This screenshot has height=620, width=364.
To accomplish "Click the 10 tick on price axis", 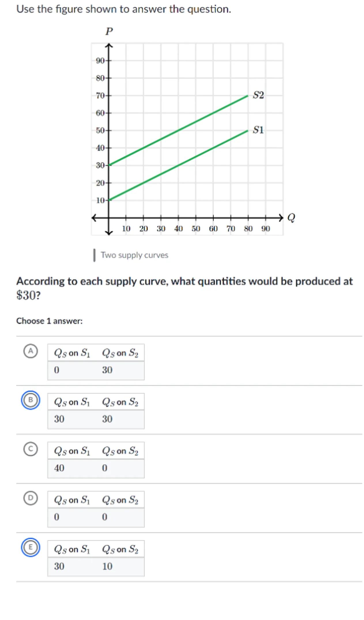I will [x=100, y=200].
